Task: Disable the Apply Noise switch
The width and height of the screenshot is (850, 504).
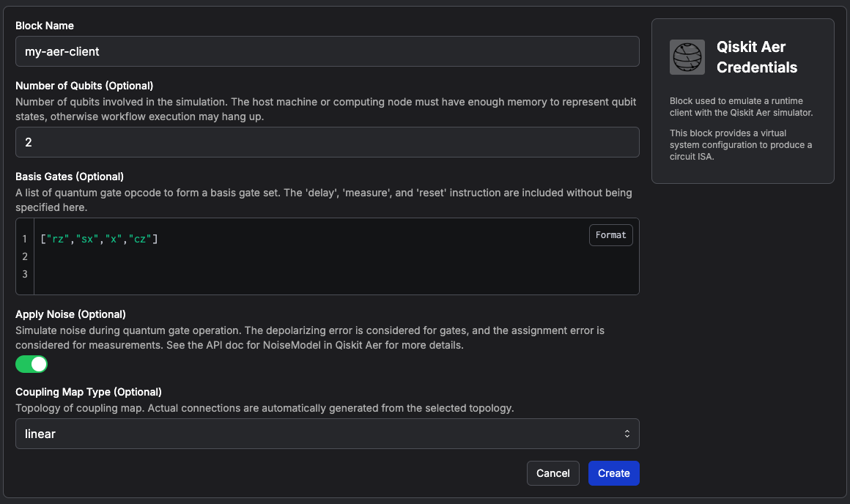Action: 32,364
